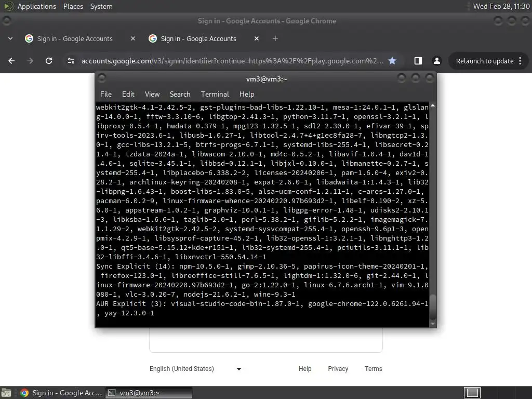The height and width of the screenshot is (399, 532).
Task: Click the terminal scrollbar thumb
Action: click(433, 307)
